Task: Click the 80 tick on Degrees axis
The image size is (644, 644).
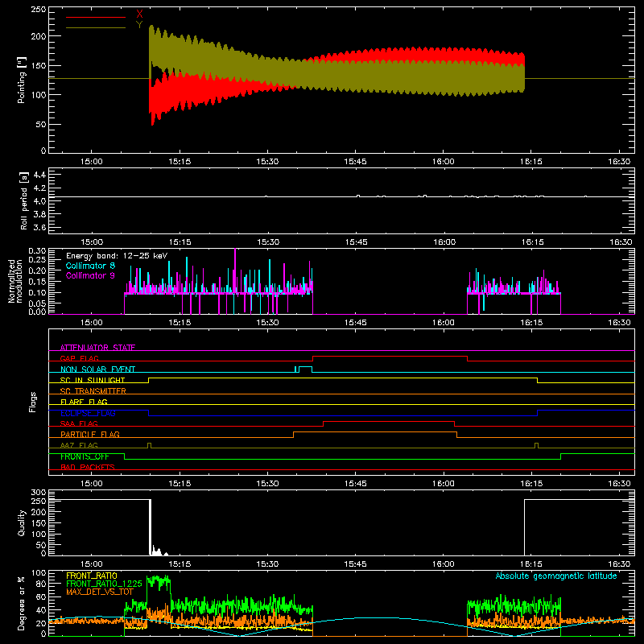Action: click(x=42, y=584)
